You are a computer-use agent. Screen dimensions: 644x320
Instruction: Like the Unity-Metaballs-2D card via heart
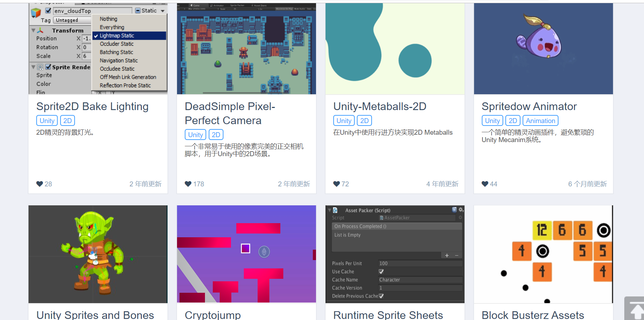[336, 184]
